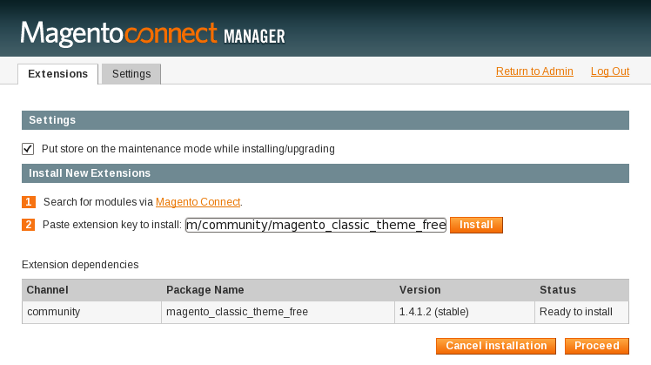
Task: Open the Magento Connect link
Action: pos(198,202)
